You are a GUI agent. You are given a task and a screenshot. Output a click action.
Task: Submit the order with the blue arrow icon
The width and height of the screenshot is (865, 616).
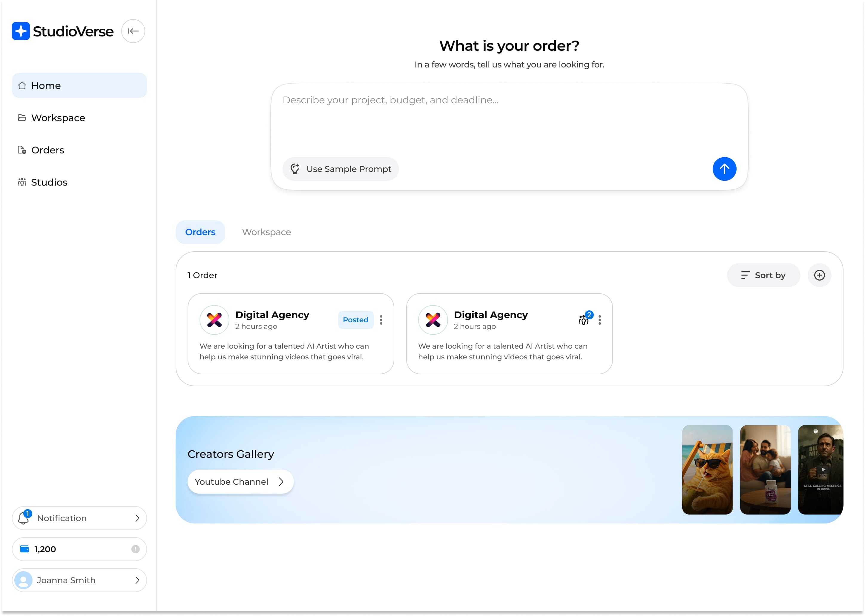(724, 169)
